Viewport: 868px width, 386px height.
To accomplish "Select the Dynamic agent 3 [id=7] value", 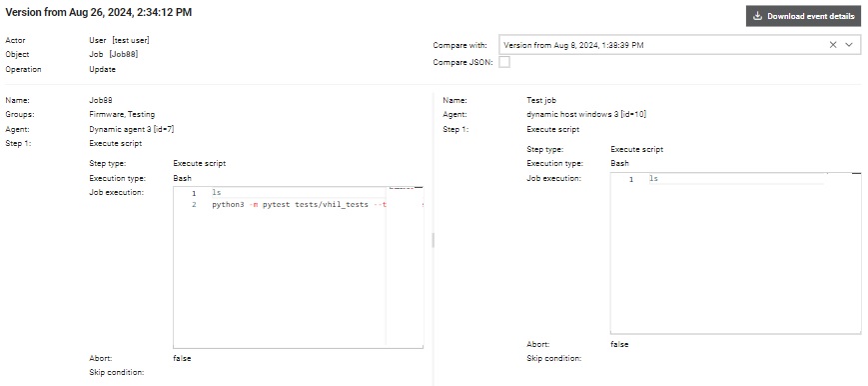I will point(132,129).
